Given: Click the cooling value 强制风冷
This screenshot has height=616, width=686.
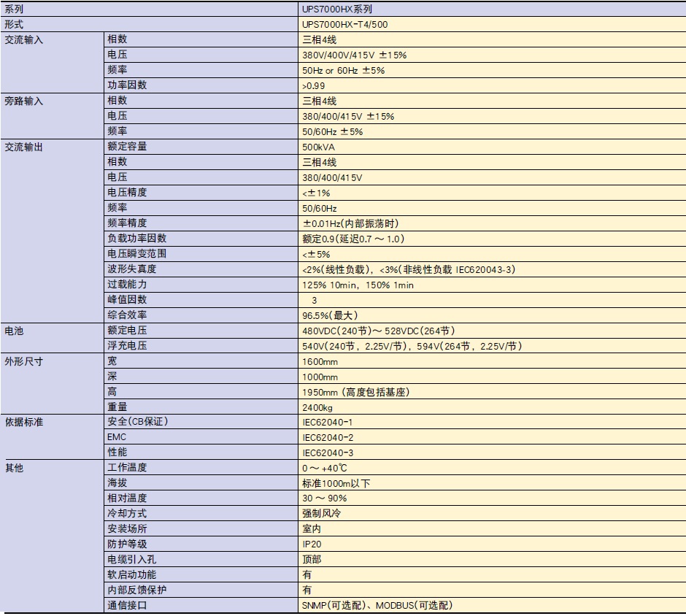Looking at the screenshot, I should tap(322, 513).
